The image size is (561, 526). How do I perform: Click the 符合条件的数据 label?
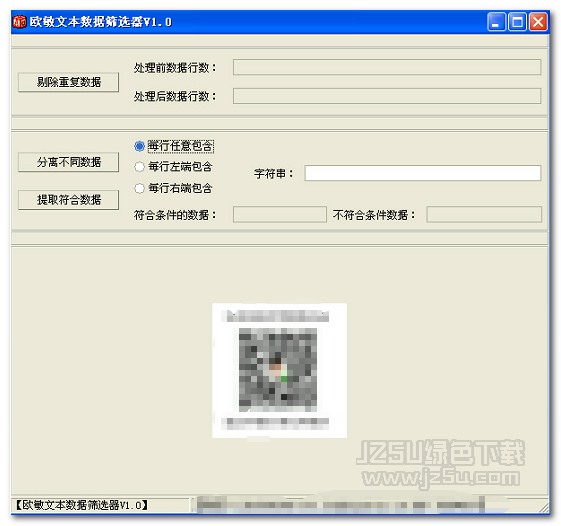(x=175, y=215)
